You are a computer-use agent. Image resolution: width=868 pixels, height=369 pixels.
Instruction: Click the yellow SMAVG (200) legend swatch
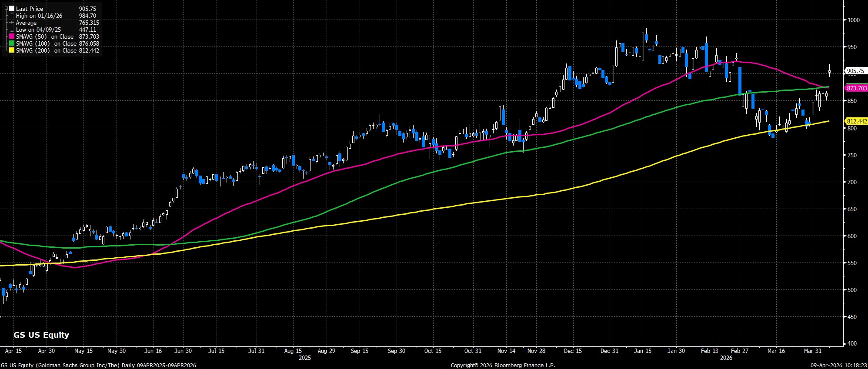[12, 51]
